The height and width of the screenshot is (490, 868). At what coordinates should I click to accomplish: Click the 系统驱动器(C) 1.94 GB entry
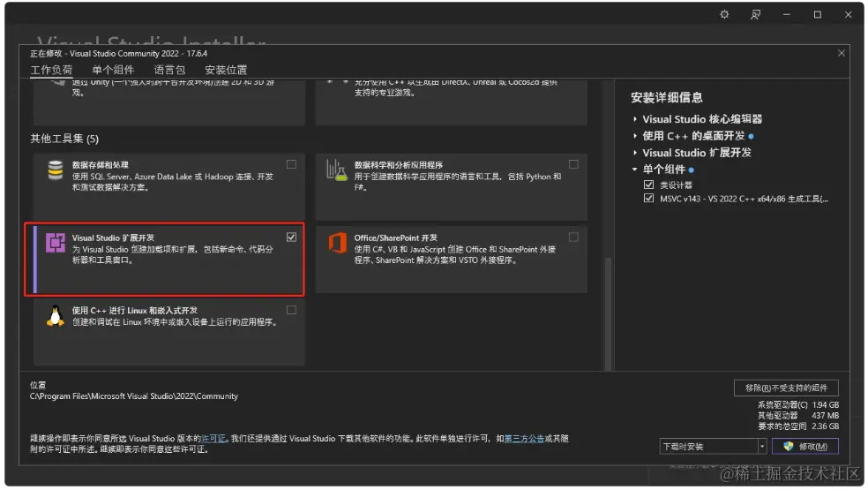pyautogui.click(x=798, y=405)
